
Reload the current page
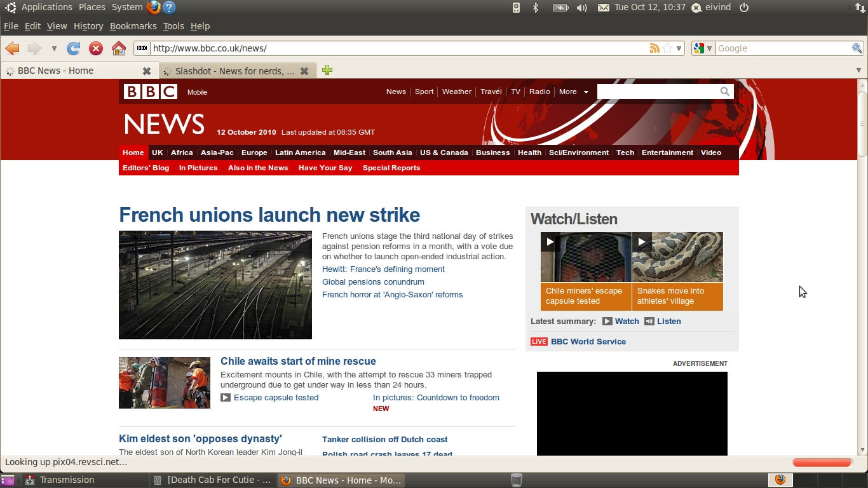74,48
